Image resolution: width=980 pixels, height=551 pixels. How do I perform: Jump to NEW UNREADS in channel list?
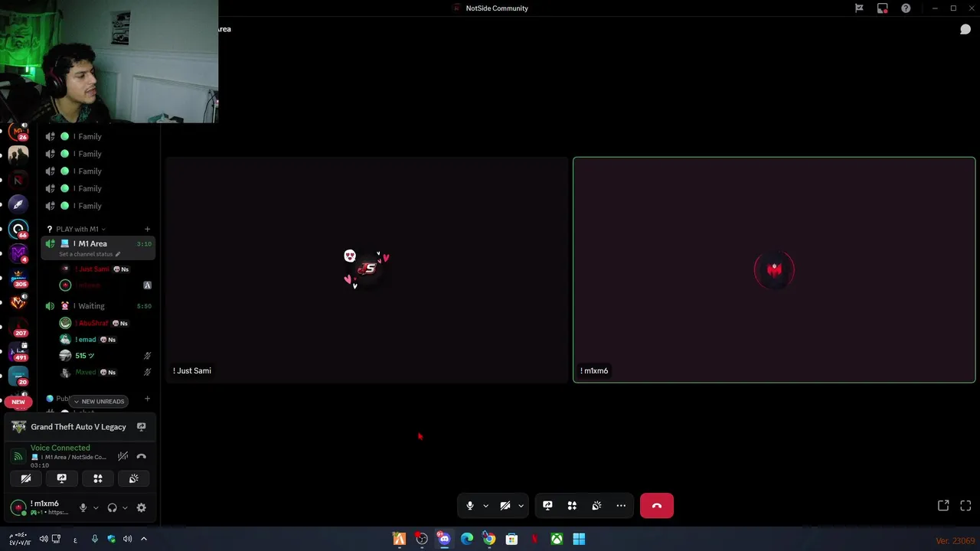[x=99, y=401]
